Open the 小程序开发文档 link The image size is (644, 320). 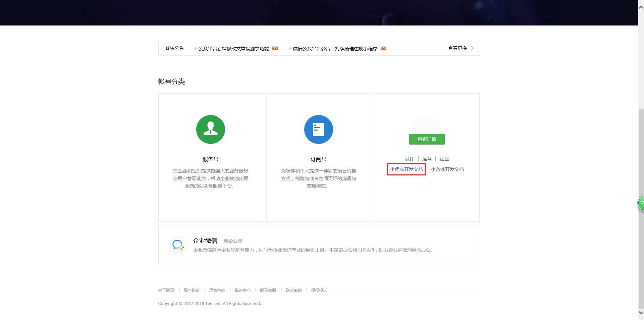(x=406, y=169)
